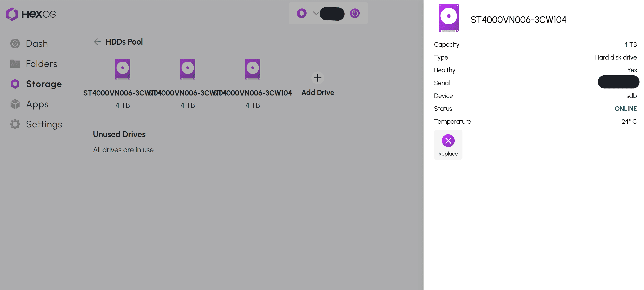
Task: Click the Temperature label
Action: tap(452, 121)
